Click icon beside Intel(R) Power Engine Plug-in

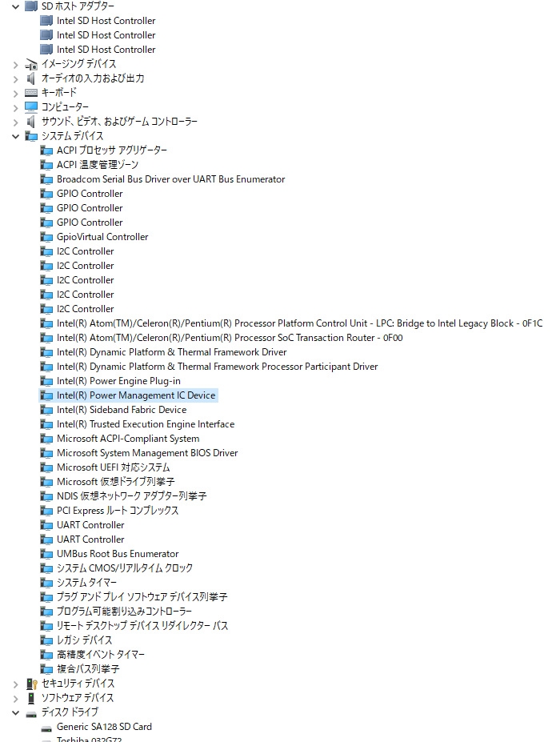pyautogui.click(x=46, y=382)
